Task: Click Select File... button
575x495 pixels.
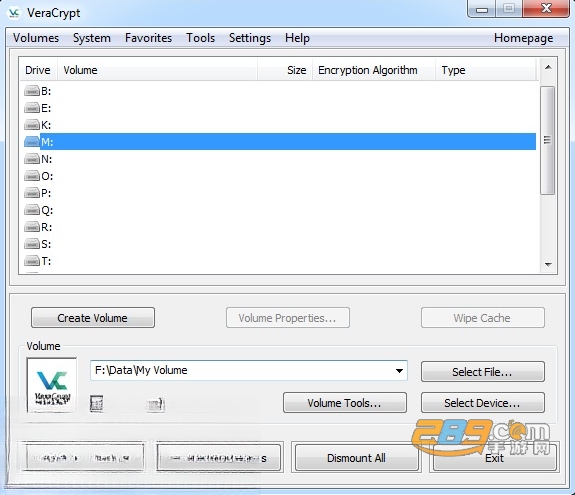Action: click(x=483, y=371)
